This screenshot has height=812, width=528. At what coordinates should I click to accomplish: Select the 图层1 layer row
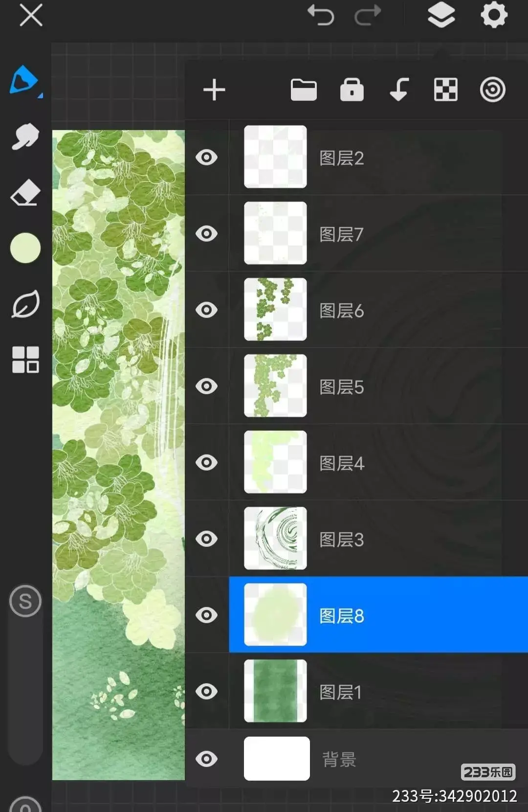click(x=378, y=691)
